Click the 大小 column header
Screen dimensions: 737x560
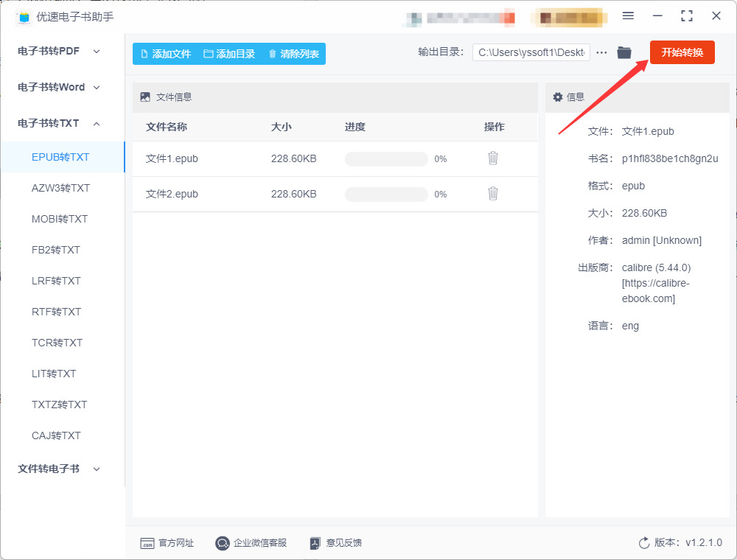[281, 127]
